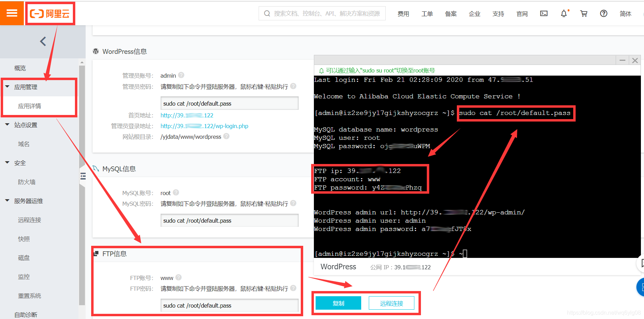Open 费用 in the top navigation
Screen dimensions: 644x319
[403, 14]
